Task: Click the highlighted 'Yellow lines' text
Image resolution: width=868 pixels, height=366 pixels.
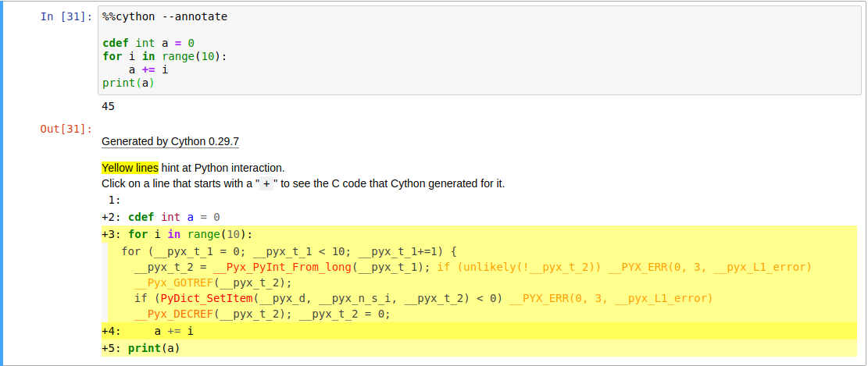Action: [130, 168]
